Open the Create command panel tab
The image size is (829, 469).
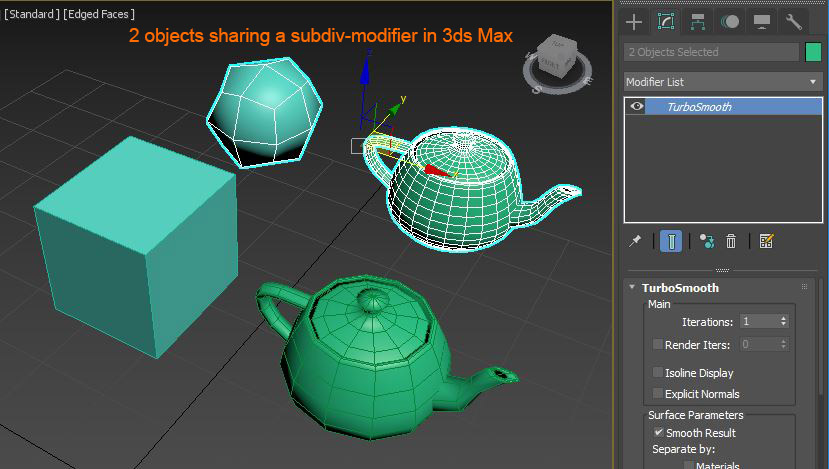pyautogui.click(x=634, y=22)
